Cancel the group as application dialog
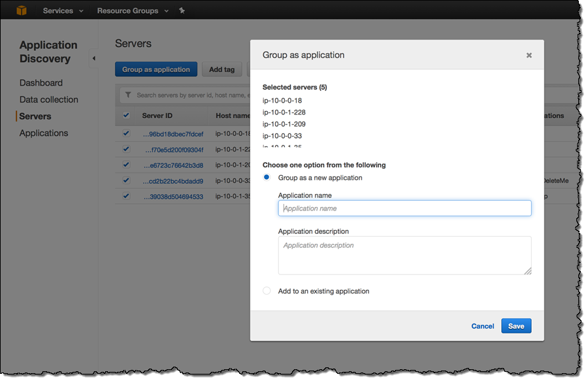The image size is (588, 381). point(482,326)
